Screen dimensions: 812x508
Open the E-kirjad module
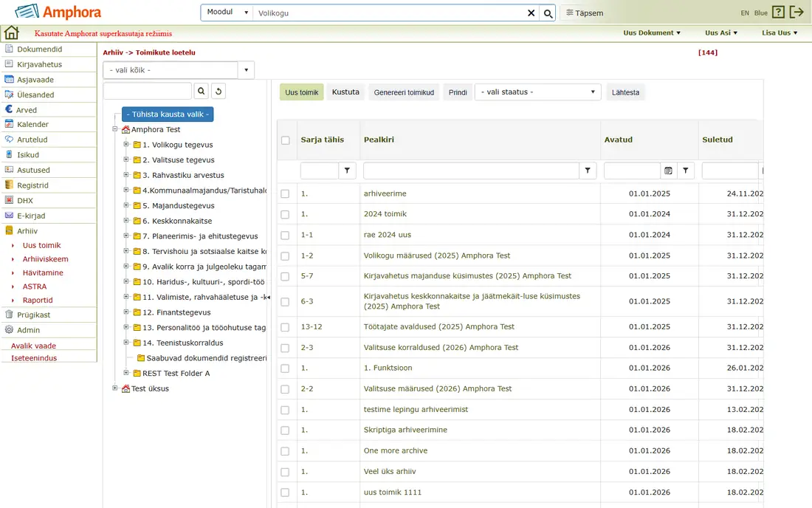click(31, 216)
